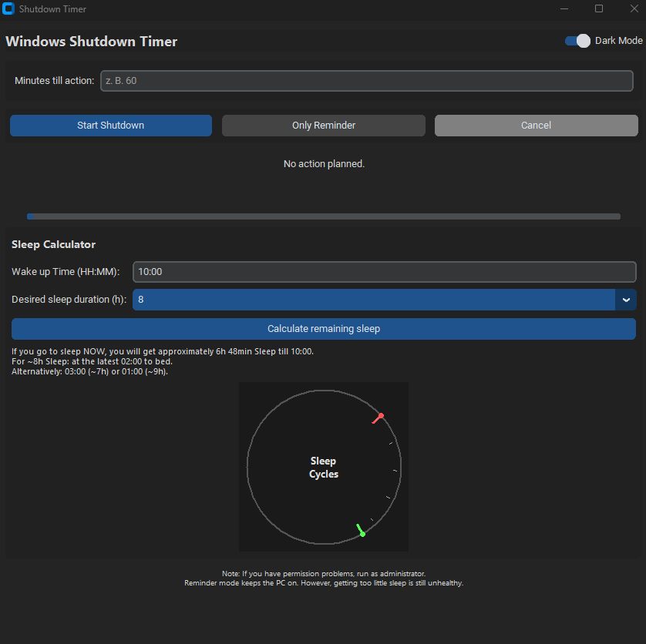Open the Desired sleep duration dropdown arrow
This screenshot has width=646, height=644.
coord(626,300)
